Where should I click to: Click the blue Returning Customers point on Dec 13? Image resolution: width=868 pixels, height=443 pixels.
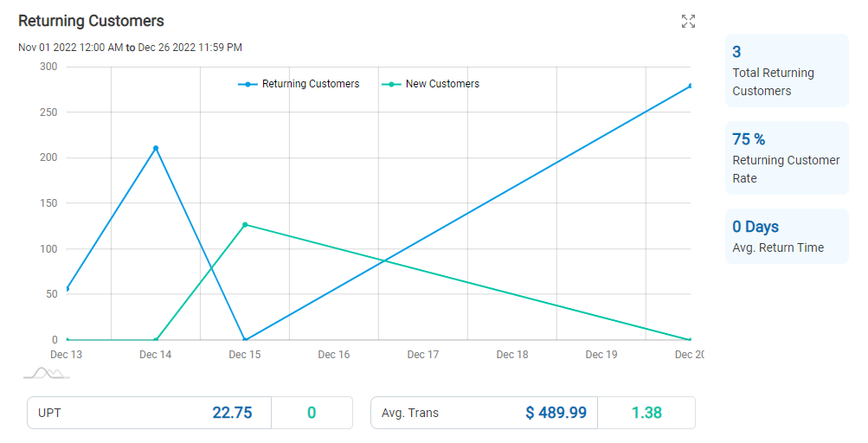tap(67, 288)
